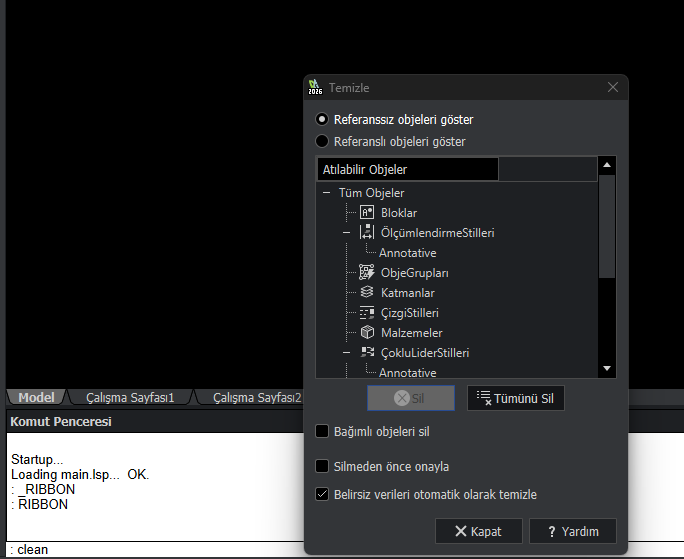Viewport: 684px width, 559px height.
Task: Select 'Referanssız objeleri göster' radio option
Action: pos(322,119)
